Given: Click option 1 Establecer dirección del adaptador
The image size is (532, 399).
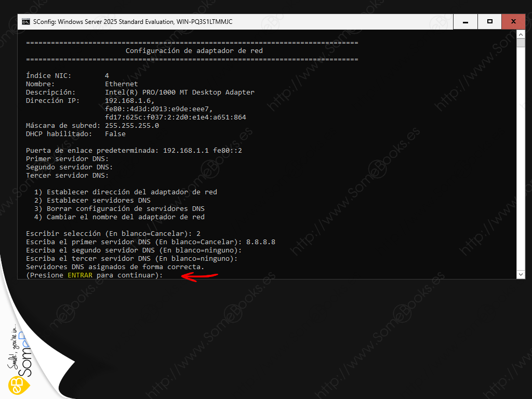Looking at the screenshot, I should pos(126,192).
